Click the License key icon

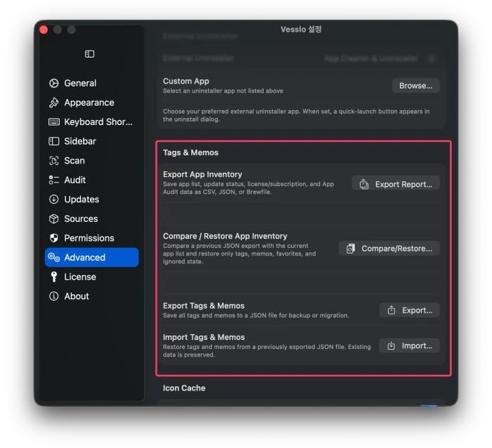pyautogui.click(x=53, y=277)
